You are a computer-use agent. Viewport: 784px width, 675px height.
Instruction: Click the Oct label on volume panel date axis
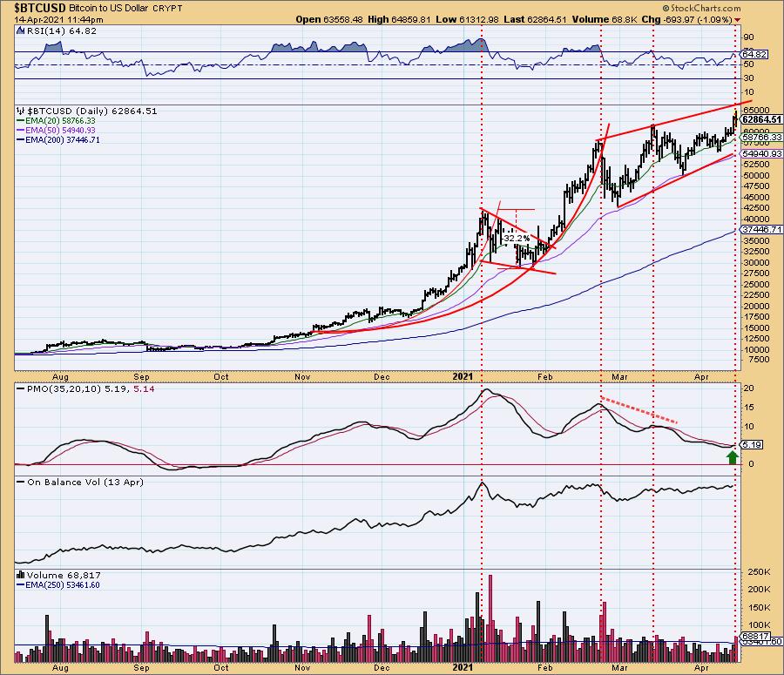[x=221, y=668]
